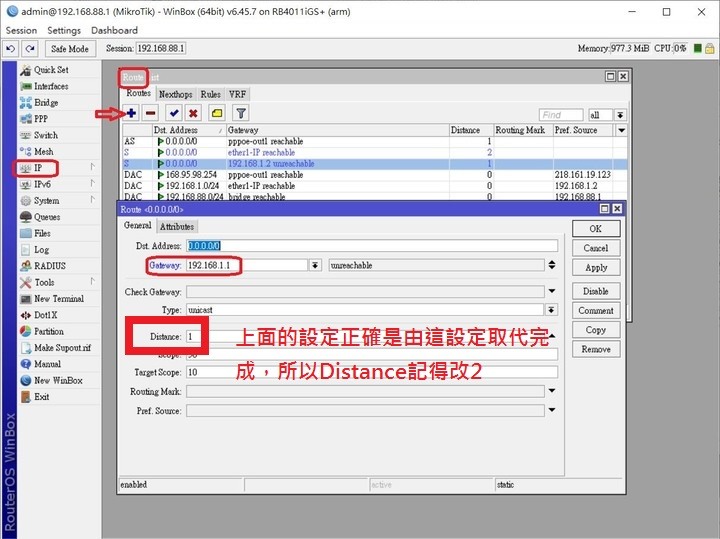
Task: Open column selector dropdown in route table
Action: [621, 130]
